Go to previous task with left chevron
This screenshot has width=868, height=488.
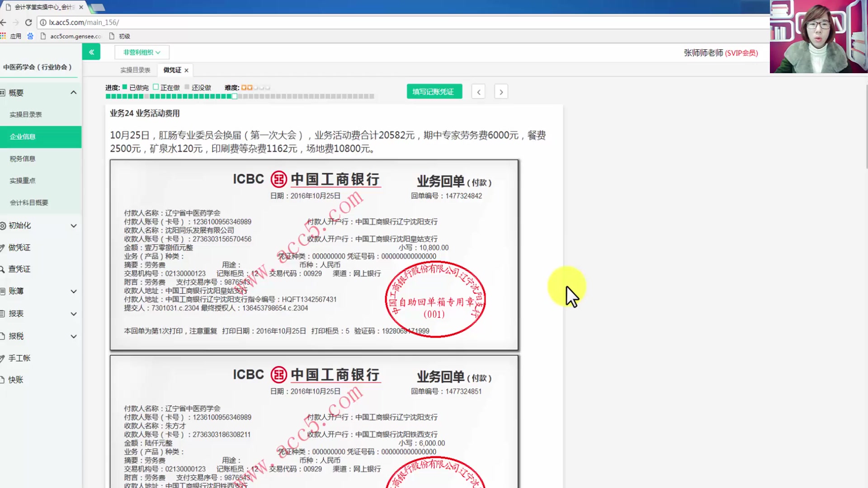tap(478, 92)
